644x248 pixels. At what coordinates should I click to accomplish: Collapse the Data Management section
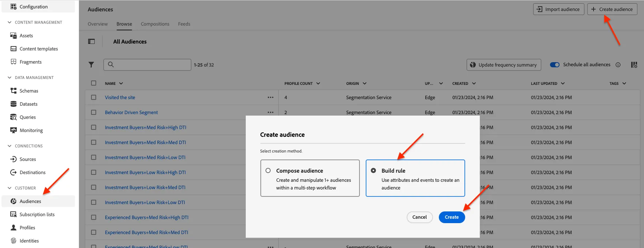tap(10, 78)
